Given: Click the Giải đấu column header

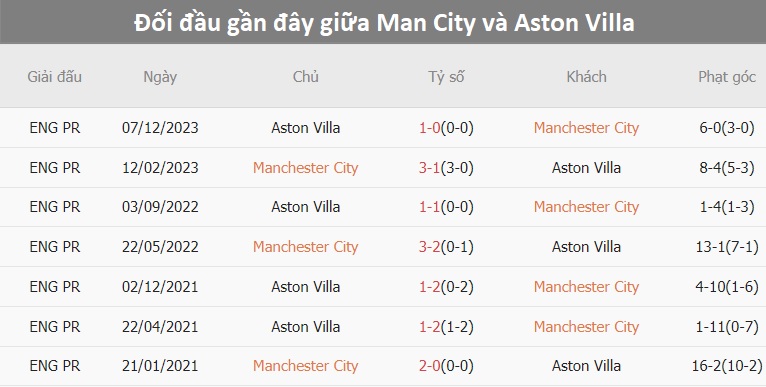Looking at the screenshot, I should click(54, 77).
